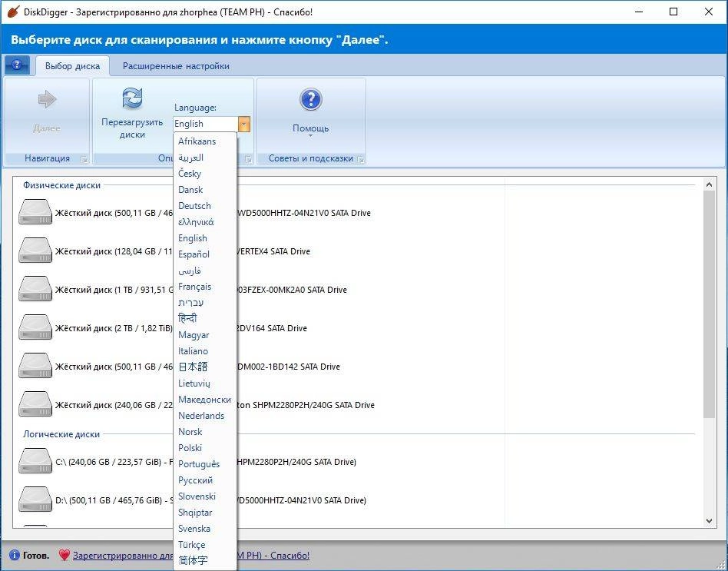Image resolution: width=728 pixels, height=571 pixels.
Task: Choose Polski from the dropdown
Action: [x=205, y=448]
